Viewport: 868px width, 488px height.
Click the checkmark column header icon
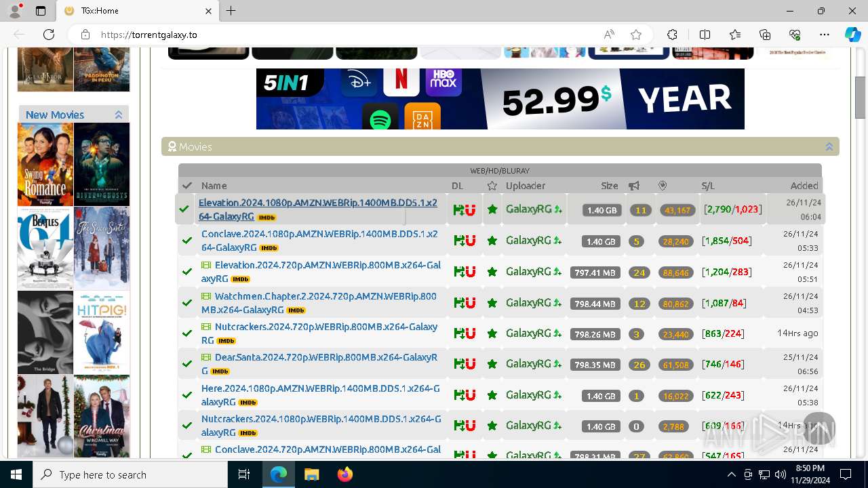(x=187, y=186)
